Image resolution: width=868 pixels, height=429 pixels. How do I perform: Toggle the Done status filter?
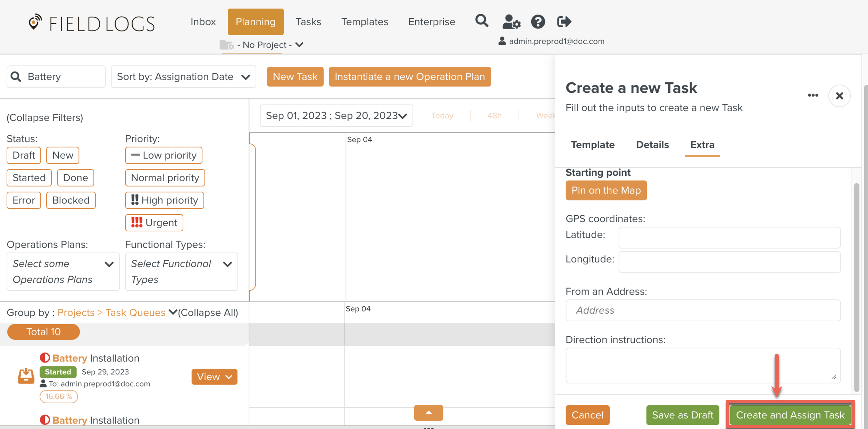(x=75, y=178)
